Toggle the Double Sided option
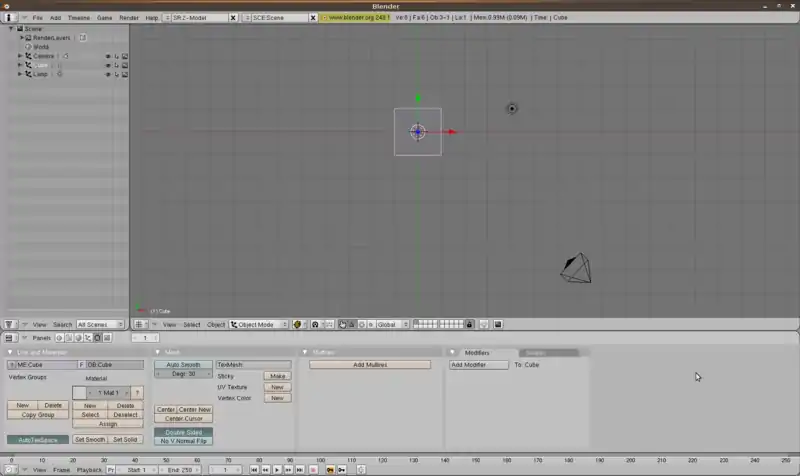Screen dimensions: 800x476 coord(183,432)
